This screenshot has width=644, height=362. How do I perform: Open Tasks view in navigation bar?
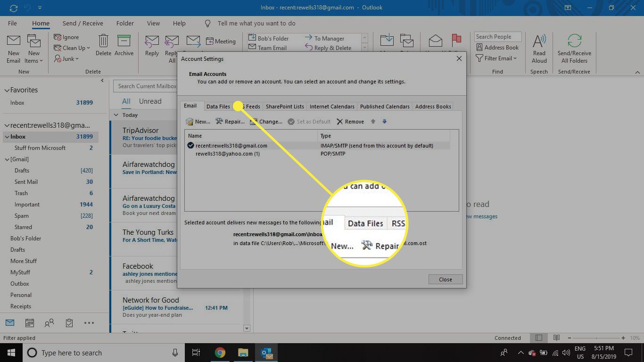(x=69, y=323)
